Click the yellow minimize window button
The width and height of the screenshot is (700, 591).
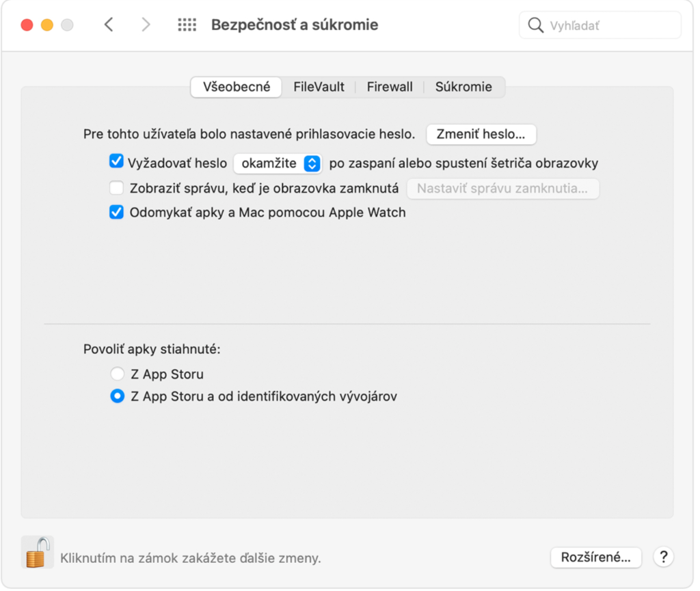47,25
